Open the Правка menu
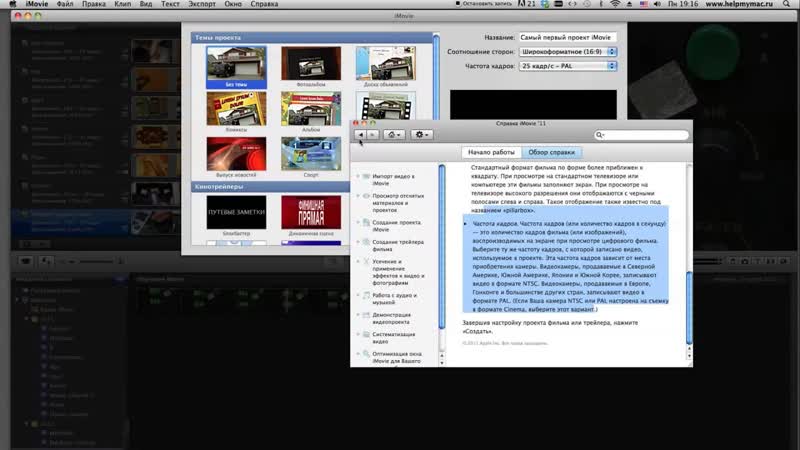Viewport: 800px width, 450px height. (x=94, y=4)
